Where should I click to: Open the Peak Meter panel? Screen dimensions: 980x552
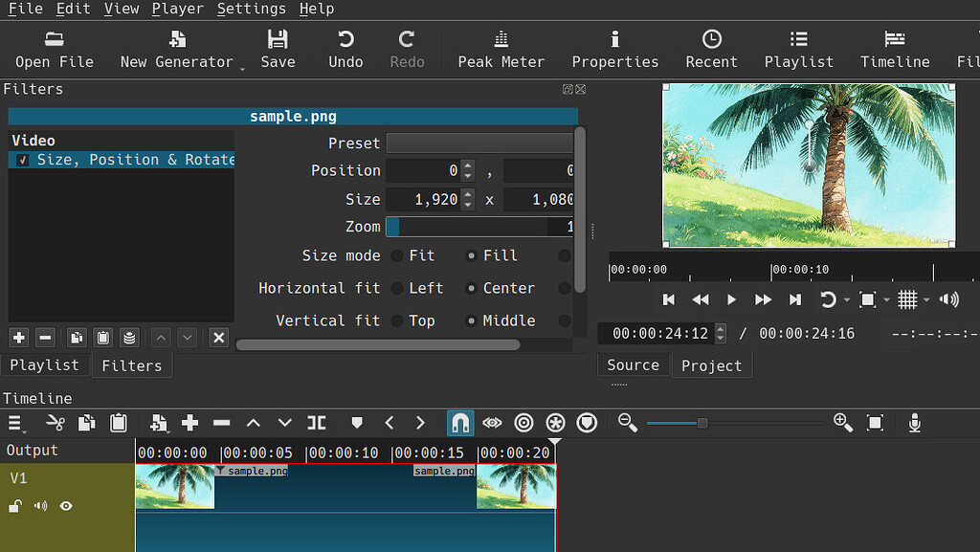[501, 49]
